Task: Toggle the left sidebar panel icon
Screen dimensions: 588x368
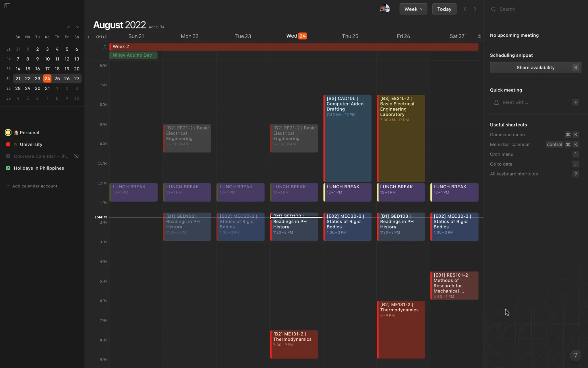Action: pos(7,6)
